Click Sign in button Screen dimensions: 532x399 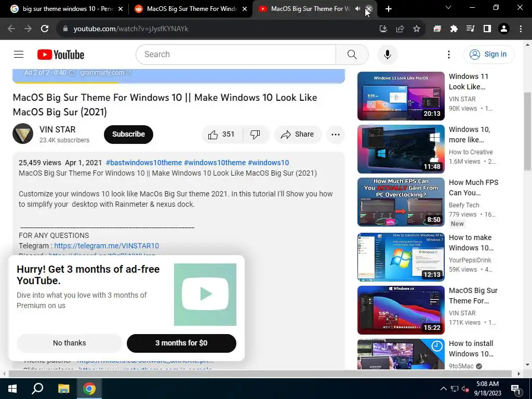488,54
